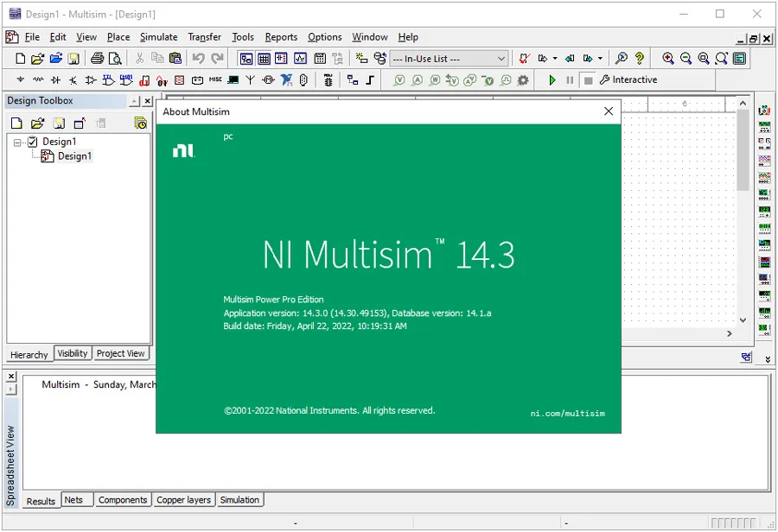The image size is (778, 532).
Task: Select the Place Diode component icon
Action: point(55,79)
